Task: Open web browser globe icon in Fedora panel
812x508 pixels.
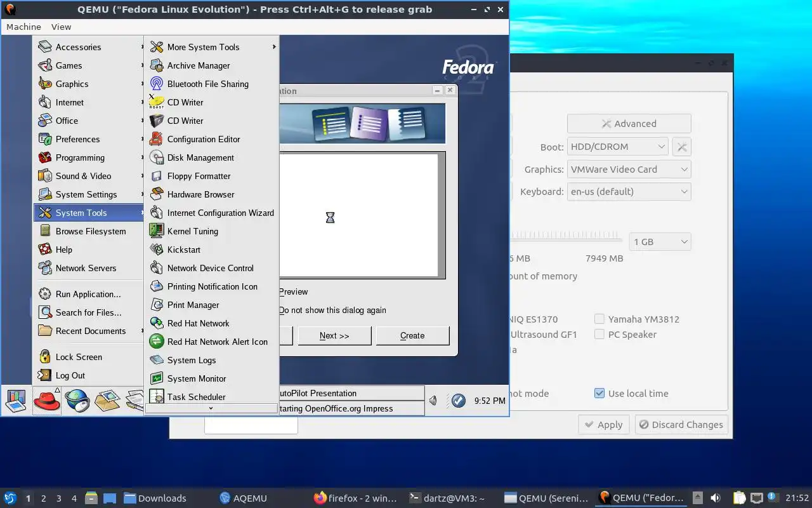Action: coord(77,401)
